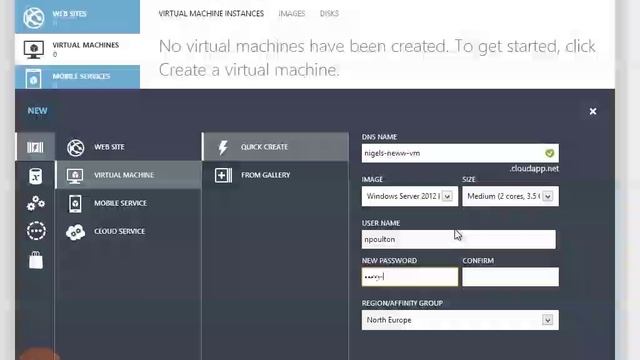Close the New panel

coord(593,111)
